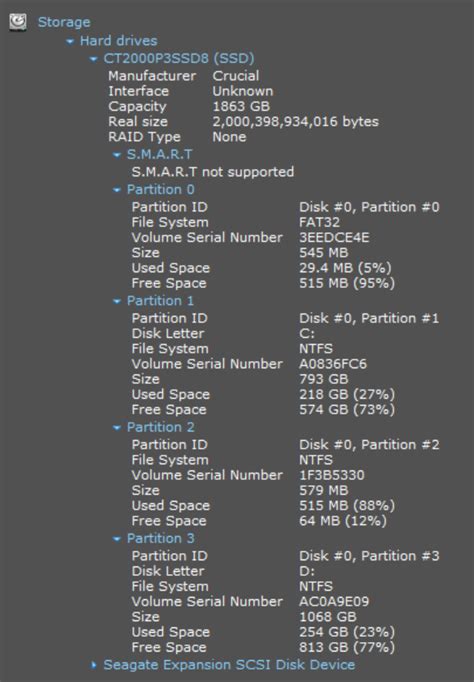The width and height of the screenshot is (474, 682).
Task: Collapse the Partition 3 arrow
Action: coord(117,539)
